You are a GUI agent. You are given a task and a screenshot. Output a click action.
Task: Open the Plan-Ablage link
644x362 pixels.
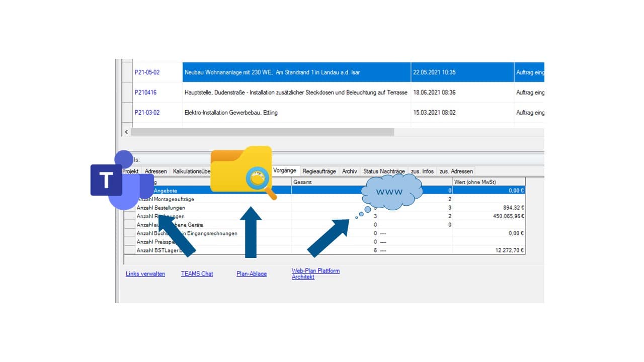[252, 274]
